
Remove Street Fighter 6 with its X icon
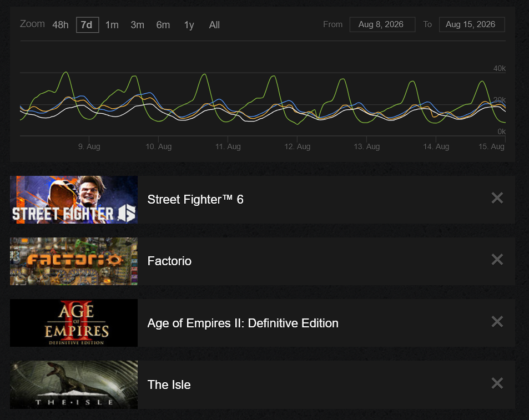(497, 198)
